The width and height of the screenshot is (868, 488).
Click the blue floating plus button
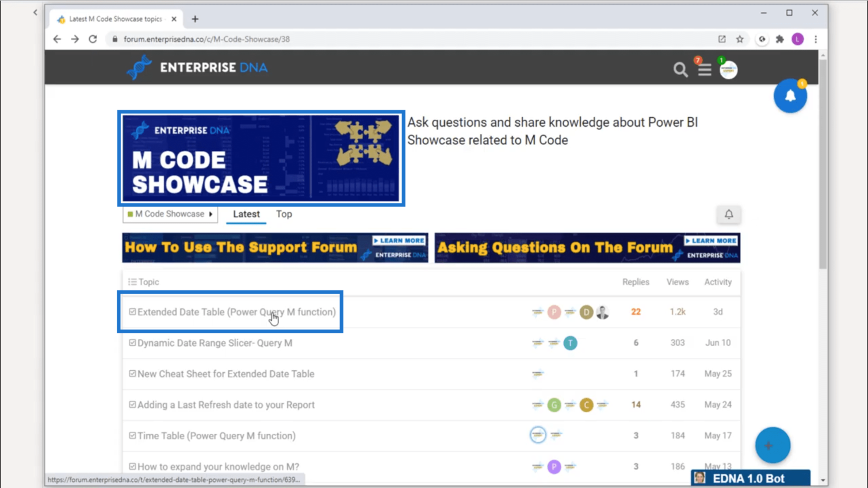772,445
